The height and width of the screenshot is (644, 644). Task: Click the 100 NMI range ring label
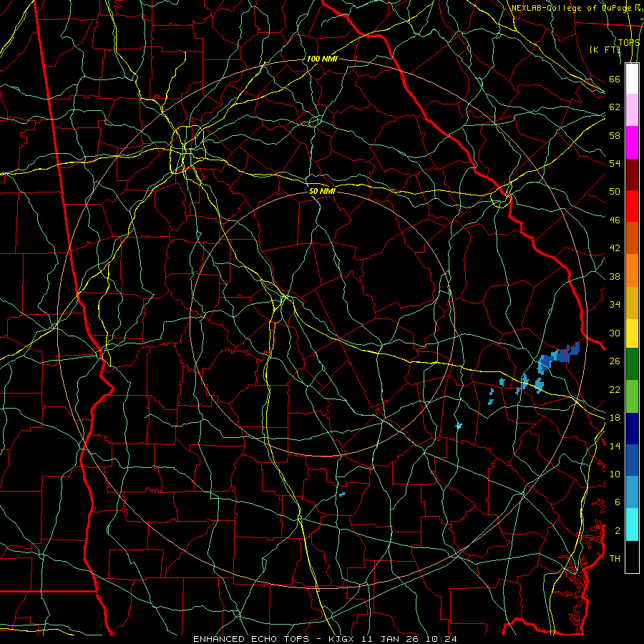pos(322,59)
